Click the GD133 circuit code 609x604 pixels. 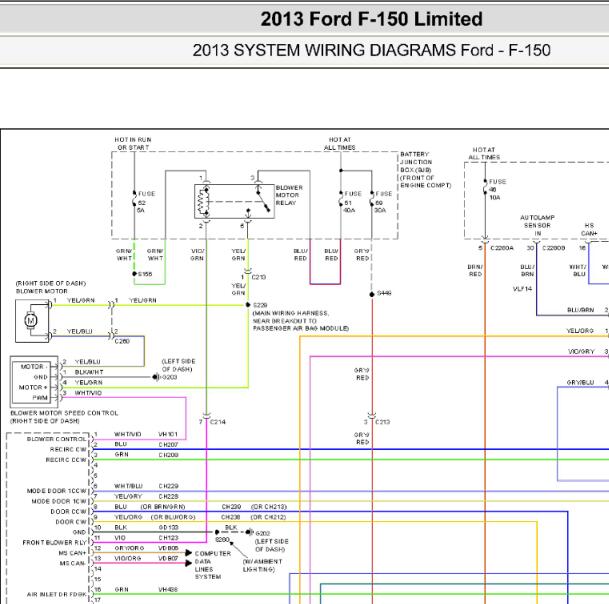tap(168, 527)
